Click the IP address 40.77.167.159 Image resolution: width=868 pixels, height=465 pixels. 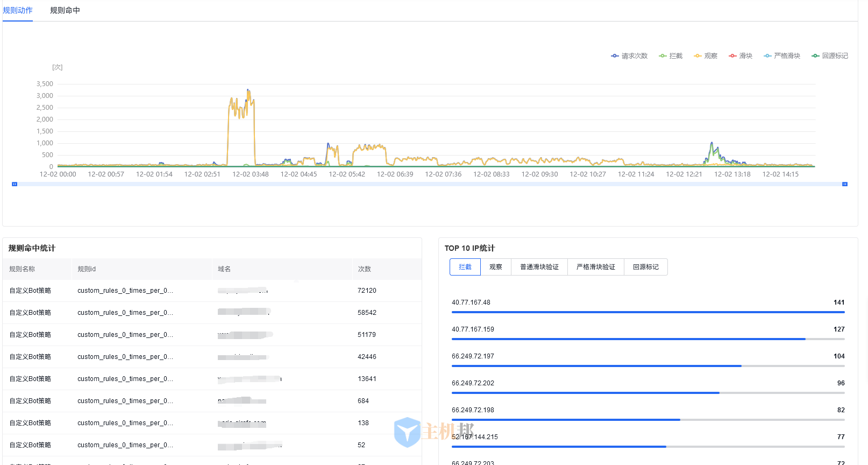[473, 329]
